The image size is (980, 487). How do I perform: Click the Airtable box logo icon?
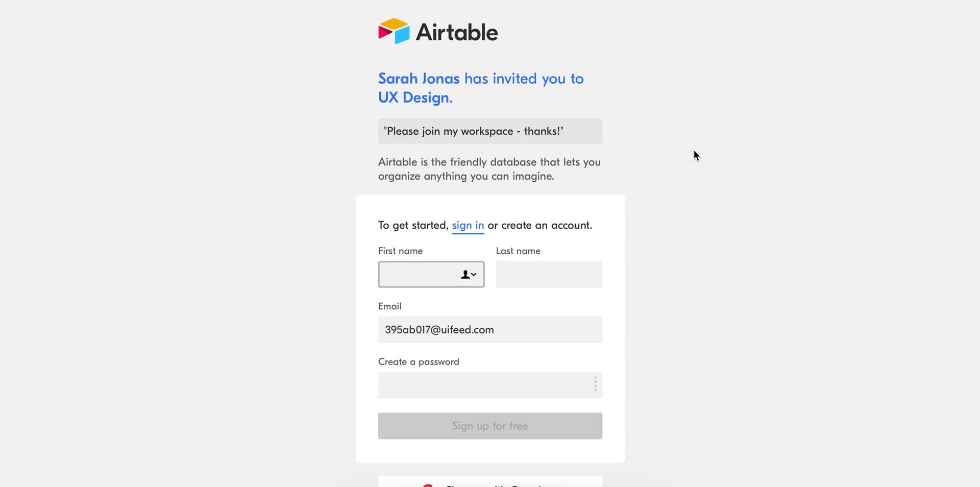(394, 31)
